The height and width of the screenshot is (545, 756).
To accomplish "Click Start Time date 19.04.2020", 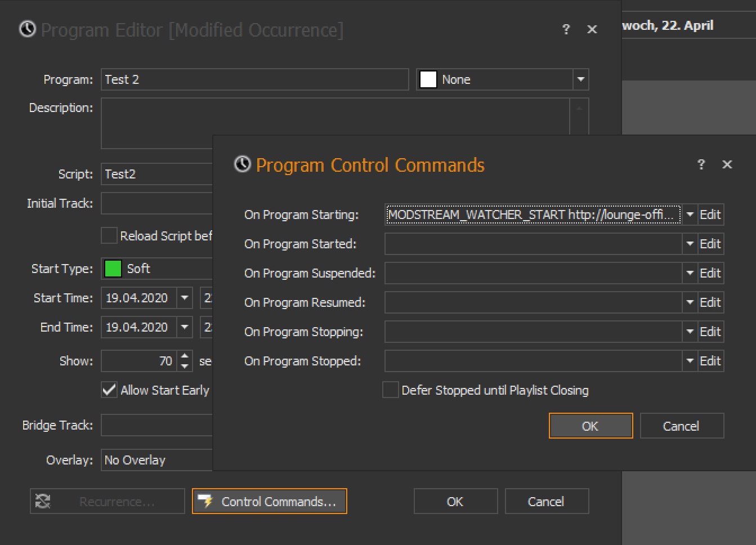I will click(x=139, y=298).
